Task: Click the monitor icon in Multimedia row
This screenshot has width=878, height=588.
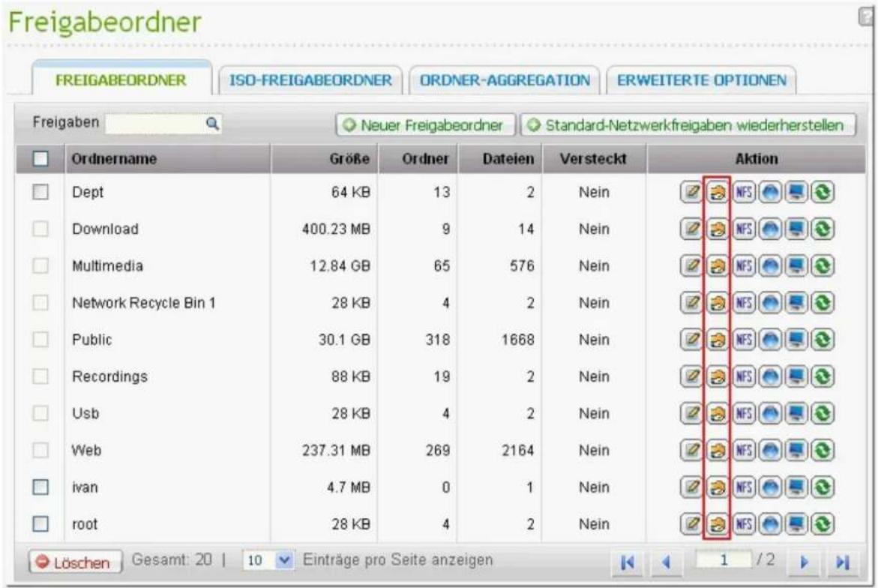Action: coord(796,265)
